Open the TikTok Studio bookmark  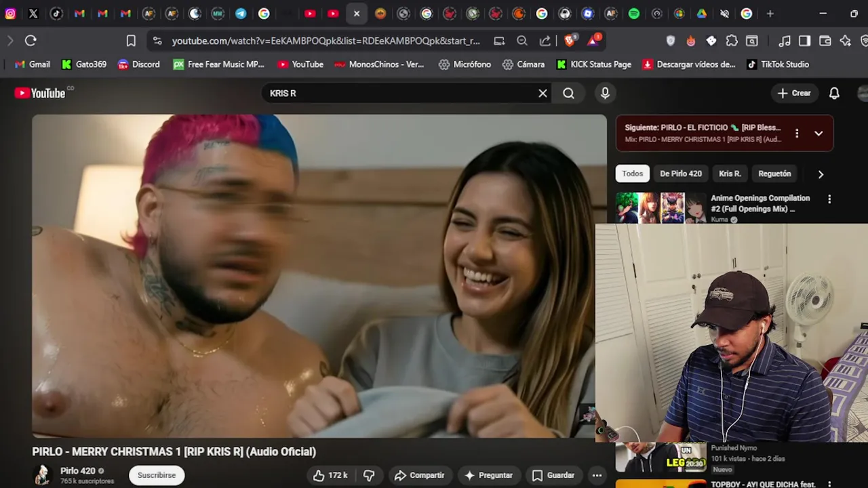tap(778, 64)
